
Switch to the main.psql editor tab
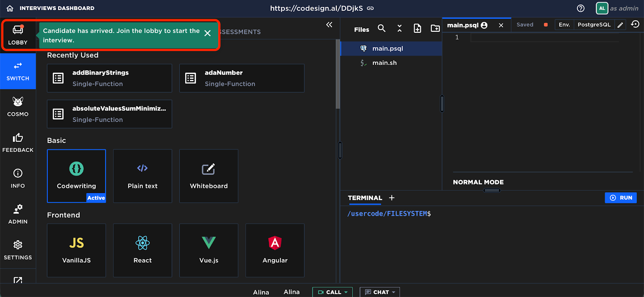[x=463, y=25]
